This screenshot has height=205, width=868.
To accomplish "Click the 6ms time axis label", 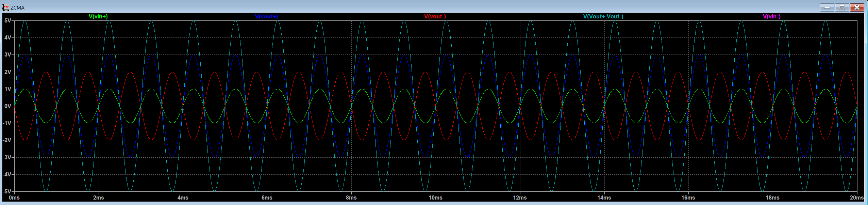I will [267, 198].
